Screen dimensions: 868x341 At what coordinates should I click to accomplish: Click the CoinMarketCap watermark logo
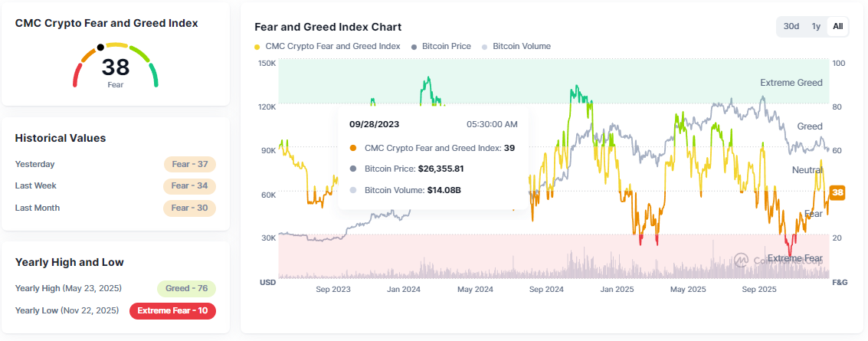(741, 260)
